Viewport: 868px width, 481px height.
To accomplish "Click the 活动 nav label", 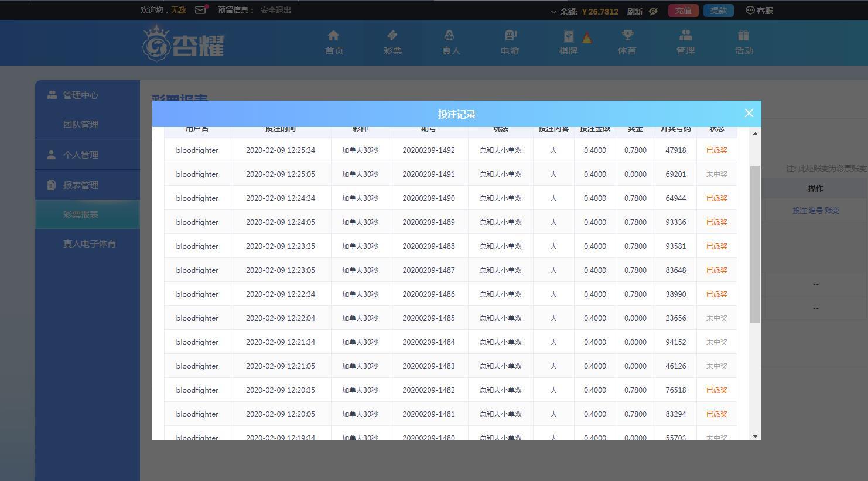I will point(744,51).
